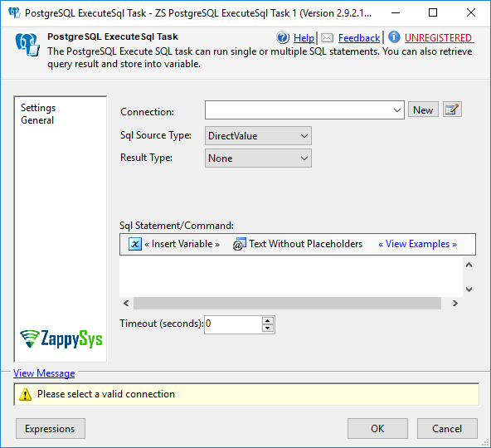Click the View Message link
Image resolution: width=491 pixels, height=448 pixels.
44,373
